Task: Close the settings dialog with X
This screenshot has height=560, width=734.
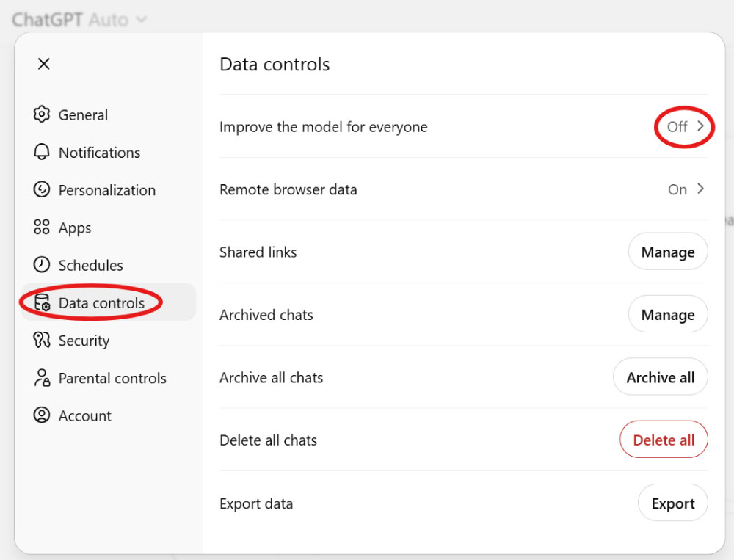Action: (43, 64)
